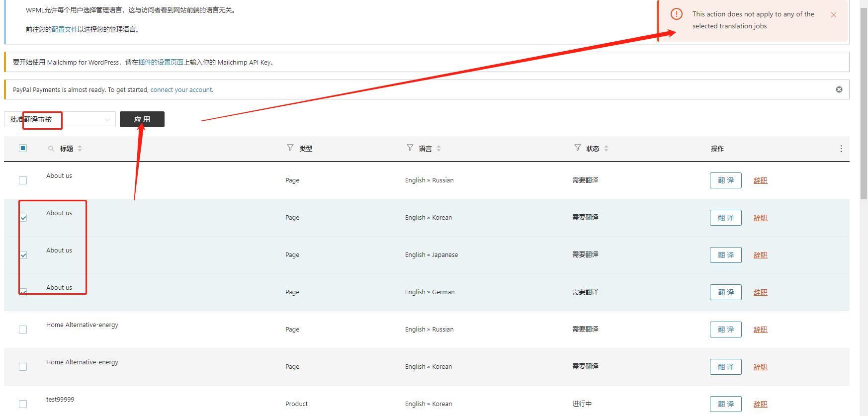Uncheck the About us English » Korean row
The image size is (868, 416).
point(23,218)
